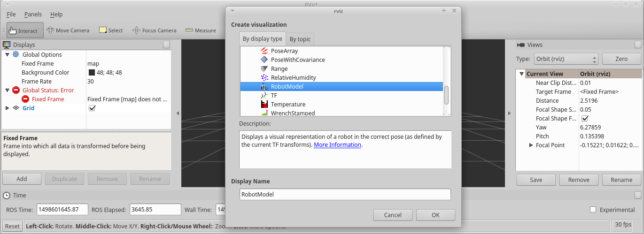The height and width of the screenshot is (234, 644).
Task: Click the Temperature icon in list
Action: (264, 104)
